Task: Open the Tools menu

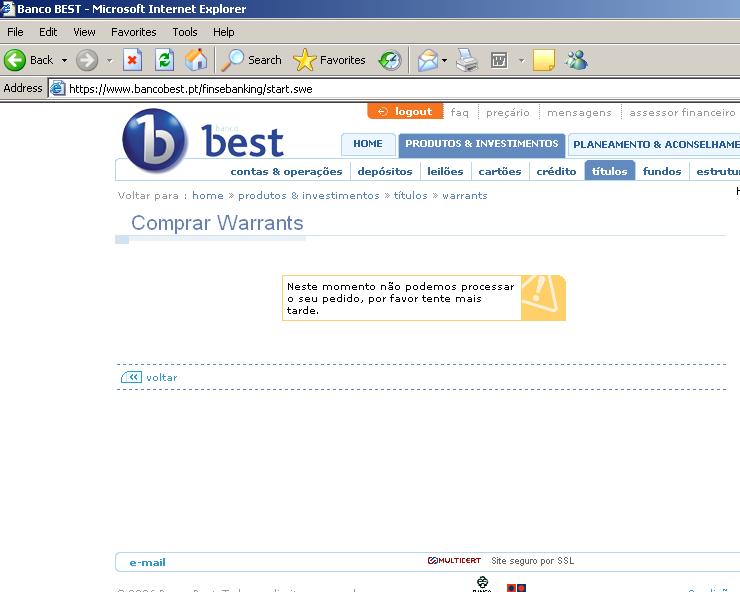Action: click(x=185, y=32)
